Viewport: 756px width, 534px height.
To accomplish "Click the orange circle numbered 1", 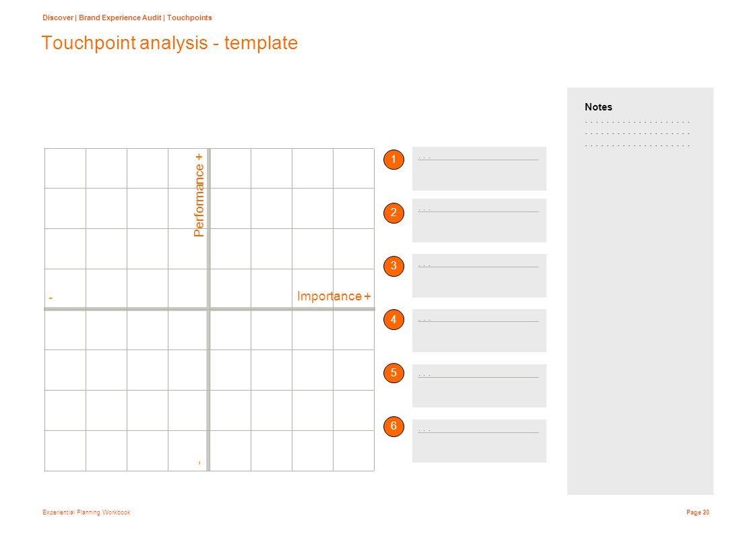I will [x=393, y=160].
